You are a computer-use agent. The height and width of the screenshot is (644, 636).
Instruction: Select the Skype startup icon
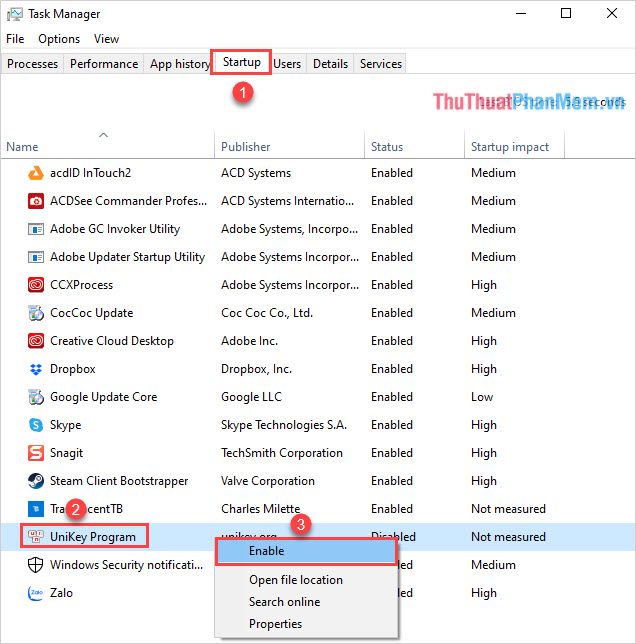33,425
